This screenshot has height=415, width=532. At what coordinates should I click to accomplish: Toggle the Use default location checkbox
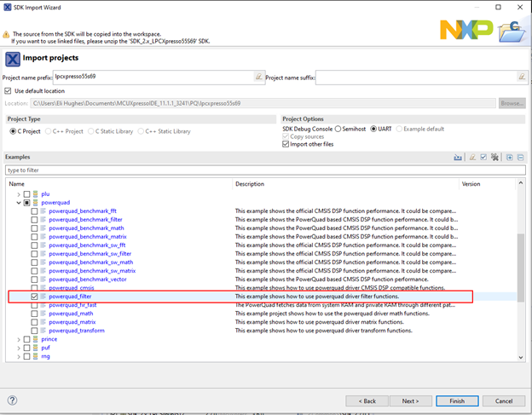point(8,91)
